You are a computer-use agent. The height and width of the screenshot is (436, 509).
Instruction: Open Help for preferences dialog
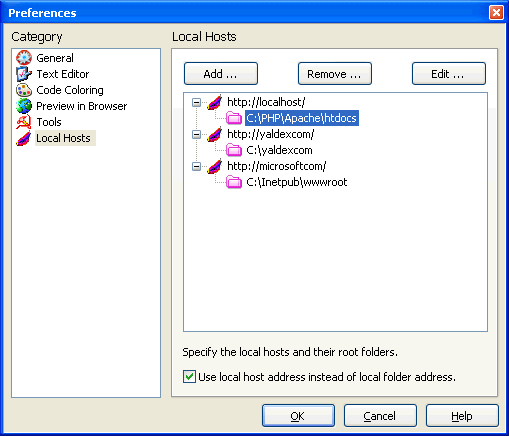click(x=462, y=416)
